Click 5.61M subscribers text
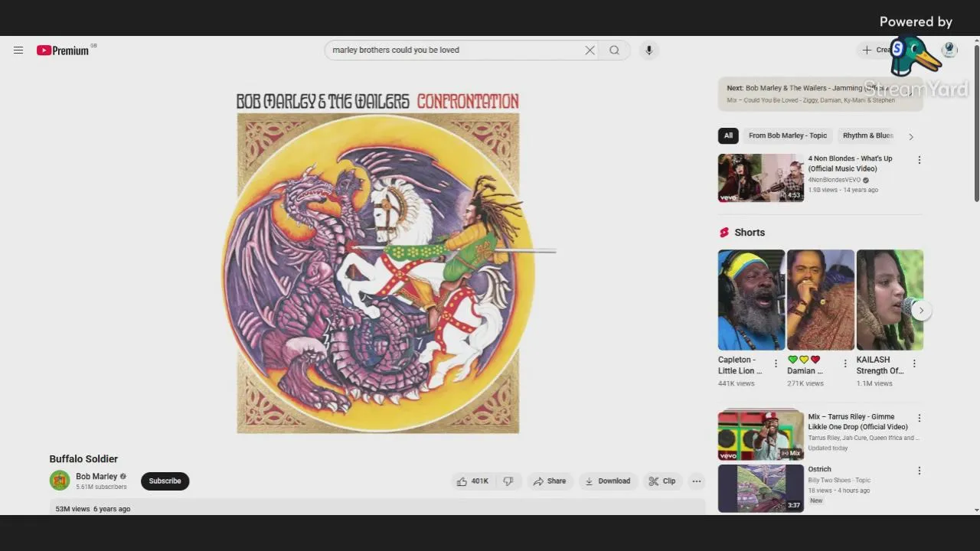Viewport: 980px width, 551px height. click(x=101, y=487)
